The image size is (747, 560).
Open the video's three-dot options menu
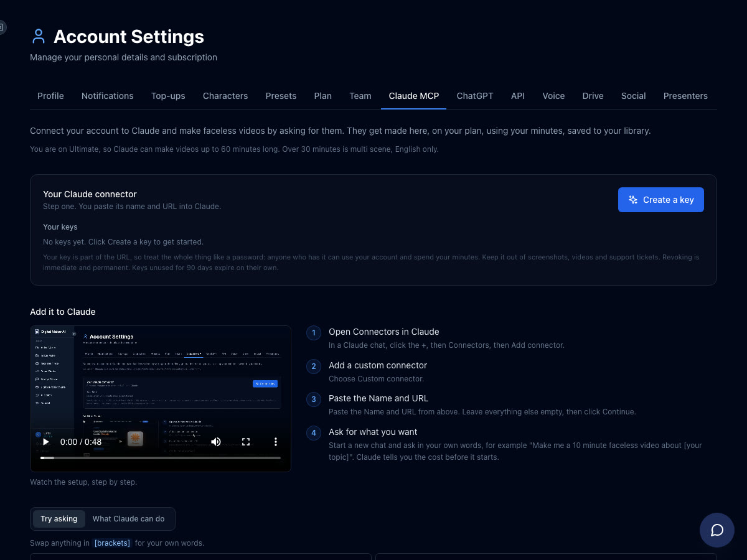(276, 442)
